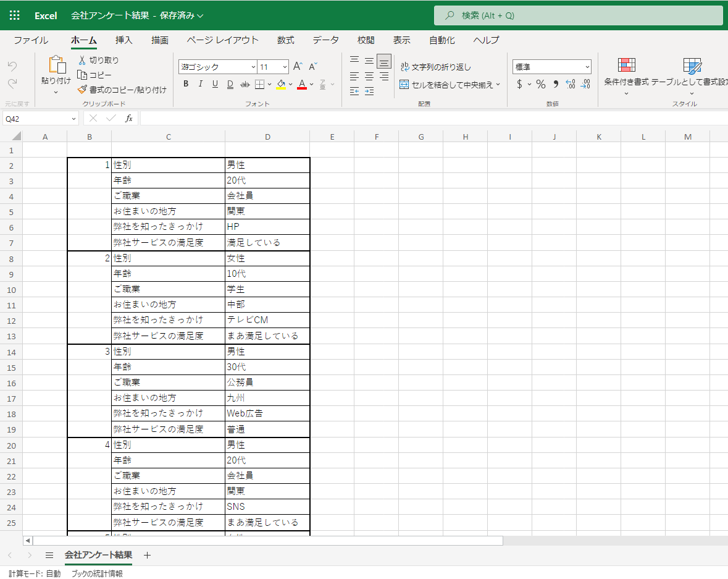The height and width of the screenshot is (579, 728).
Task: Increase decimal places
Action: (x=571, y=84)
